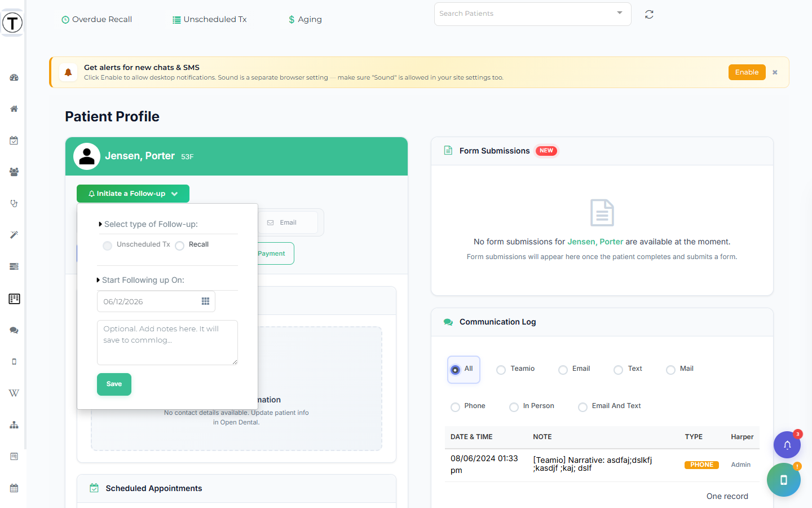Open the purple notification bell bubble

click(x=787, y=445)
